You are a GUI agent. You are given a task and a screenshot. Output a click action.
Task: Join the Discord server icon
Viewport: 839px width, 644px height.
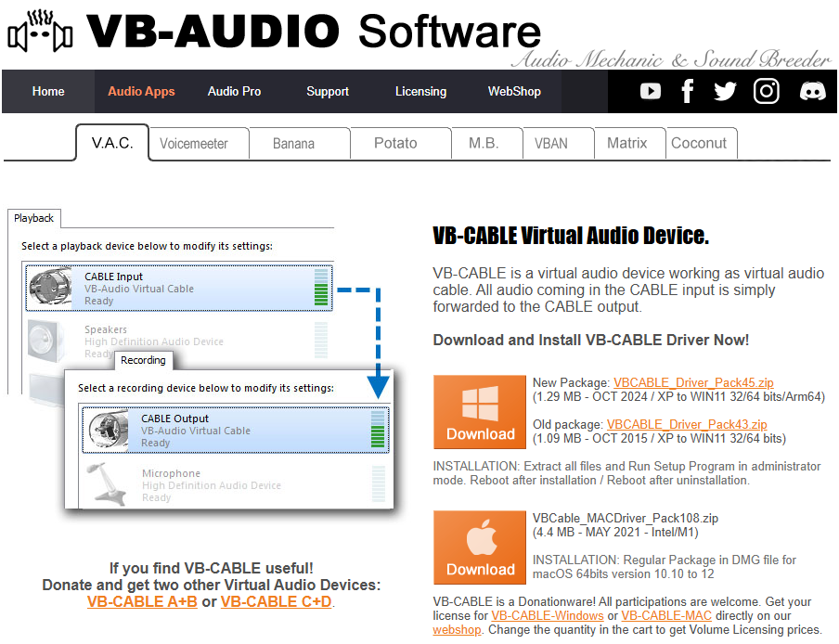[812, 92]
